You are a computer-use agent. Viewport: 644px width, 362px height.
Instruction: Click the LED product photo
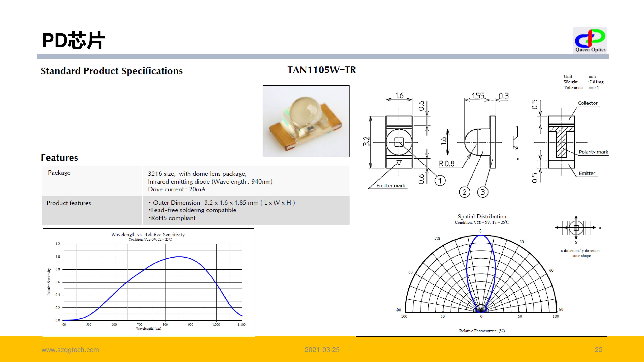coord(306,121)
